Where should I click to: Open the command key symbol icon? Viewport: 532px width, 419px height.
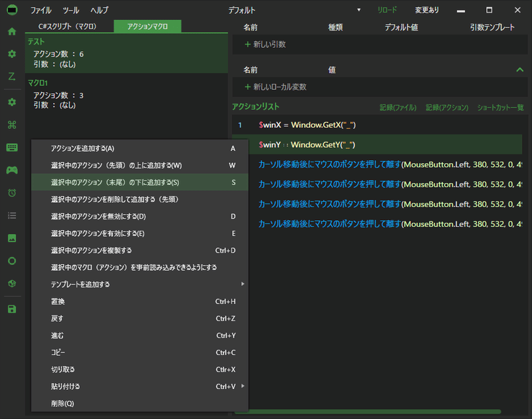(12, 125)
